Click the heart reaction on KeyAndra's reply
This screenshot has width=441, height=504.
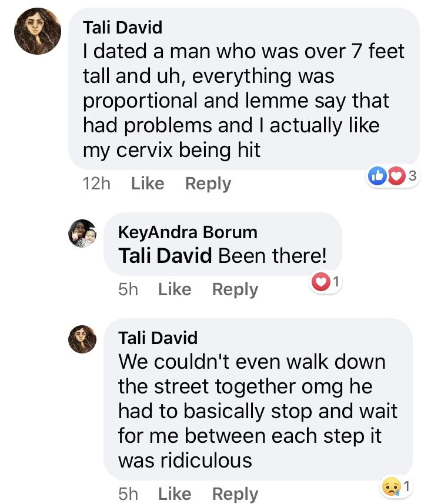click(x=320, y=282)
